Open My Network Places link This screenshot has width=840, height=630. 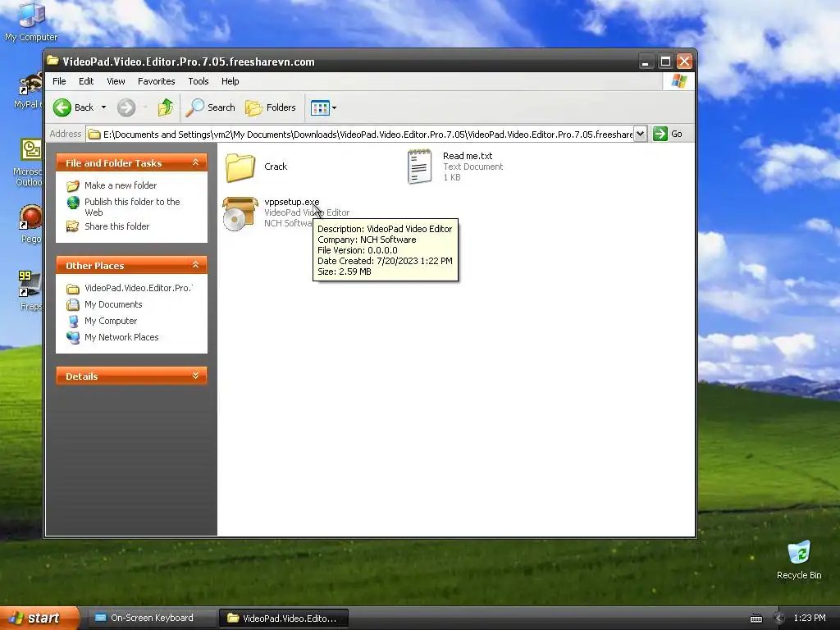121,337
